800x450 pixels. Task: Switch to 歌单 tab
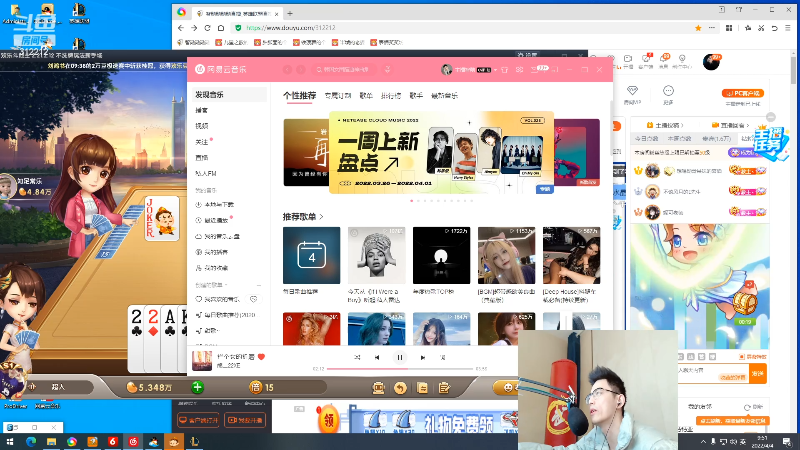click(366, 95)
